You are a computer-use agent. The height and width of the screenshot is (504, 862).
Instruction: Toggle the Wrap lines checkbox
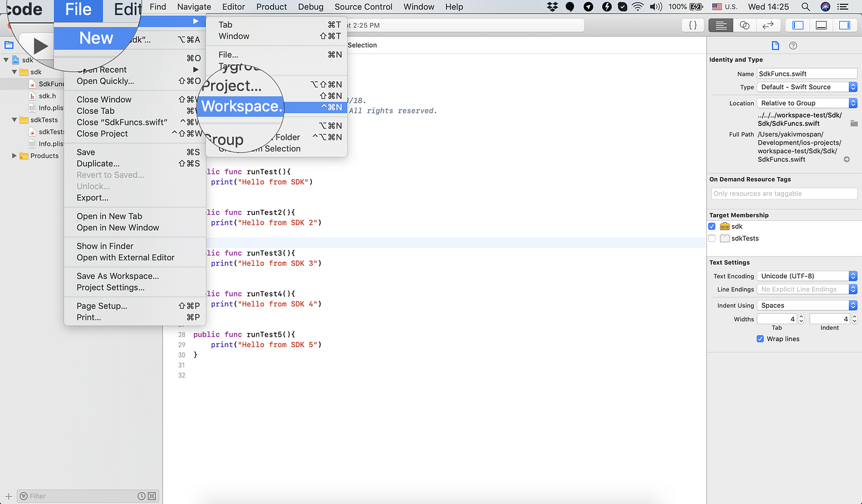760,338
